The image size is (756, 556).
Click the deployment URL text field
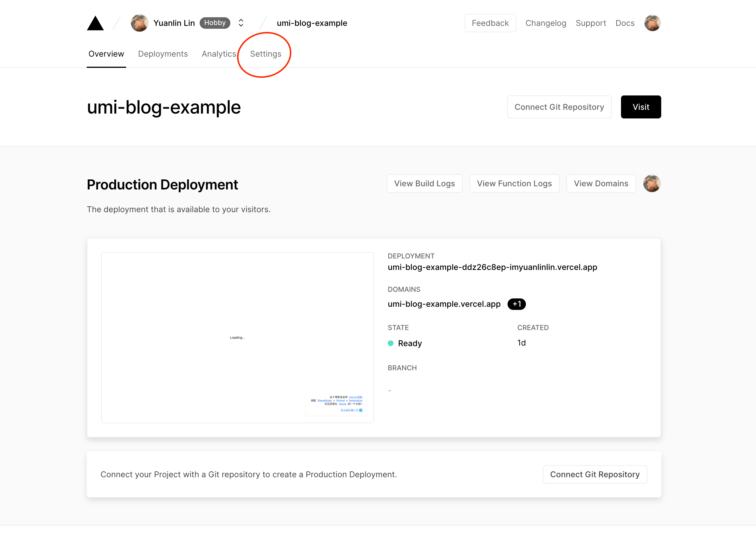pyautogui.click(x=492, y=267)
